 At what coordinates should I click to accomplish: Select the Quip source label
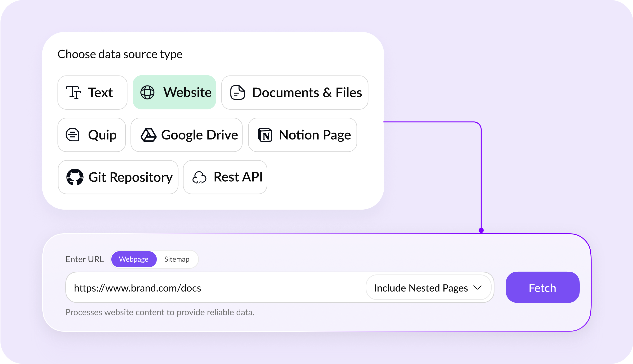click(102, 135)
